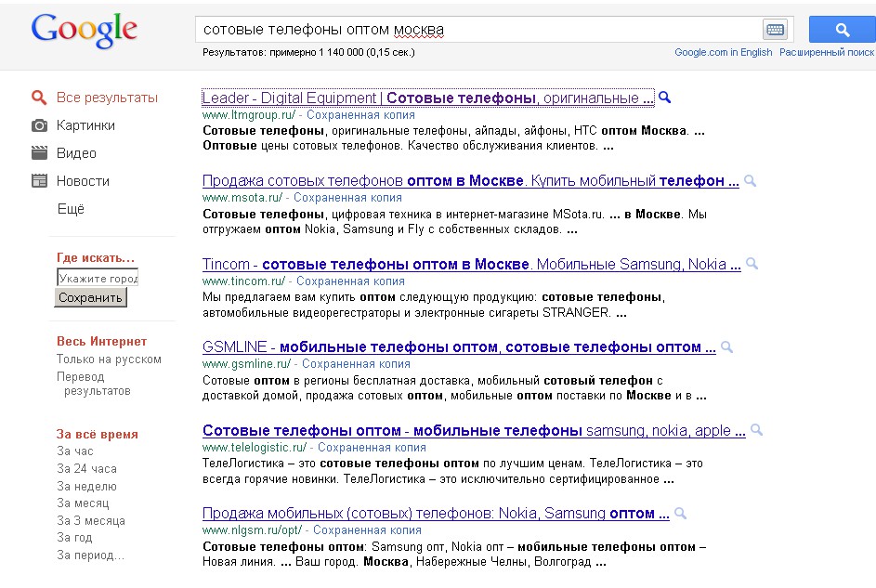Click the Google logo
876x588 pixels.
point(85,30)
